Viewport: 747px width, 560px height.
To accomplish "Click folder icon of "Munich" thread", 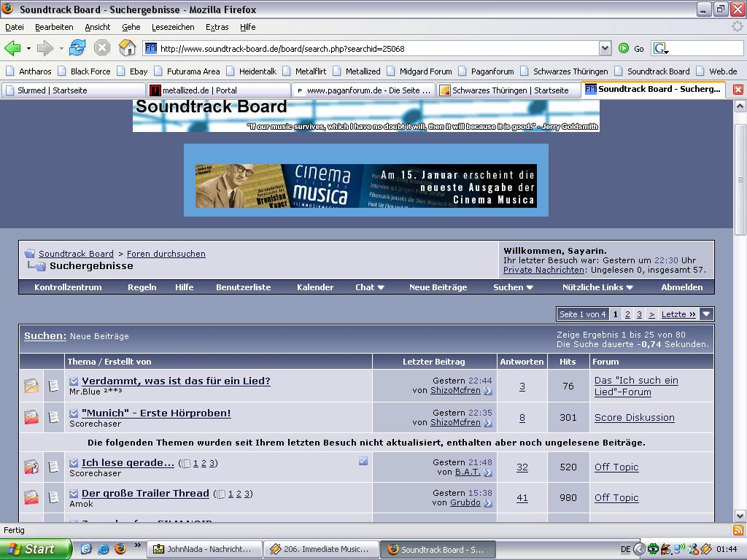I will (31, 417).
